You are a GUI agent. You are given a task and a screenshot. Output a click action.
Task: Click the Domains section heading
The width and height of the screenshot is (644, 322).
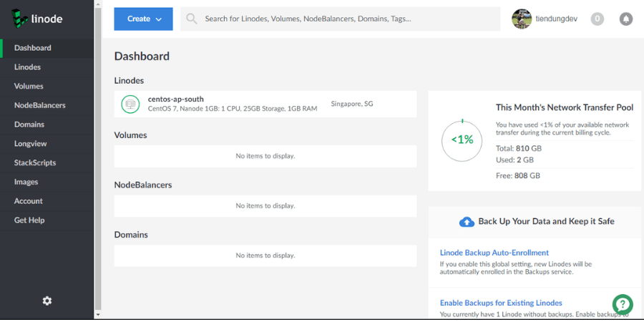pos(131,235)
